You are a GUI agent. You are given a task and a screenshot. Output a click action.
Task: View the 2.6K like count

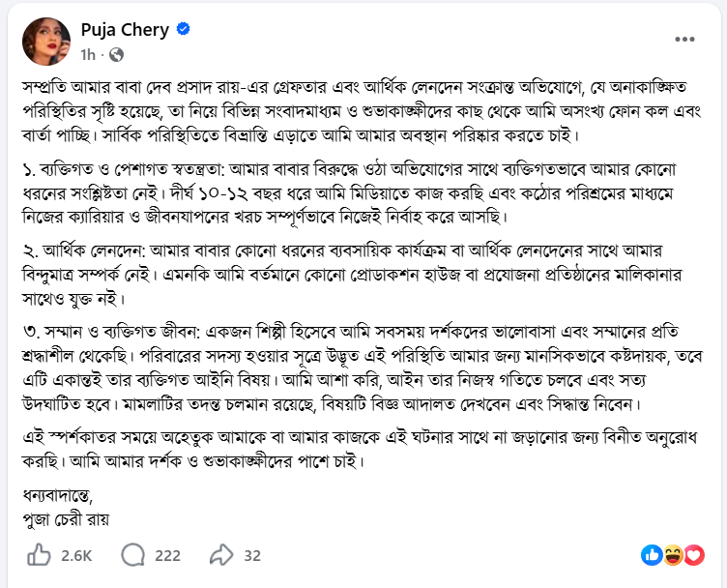pos(75,556)
